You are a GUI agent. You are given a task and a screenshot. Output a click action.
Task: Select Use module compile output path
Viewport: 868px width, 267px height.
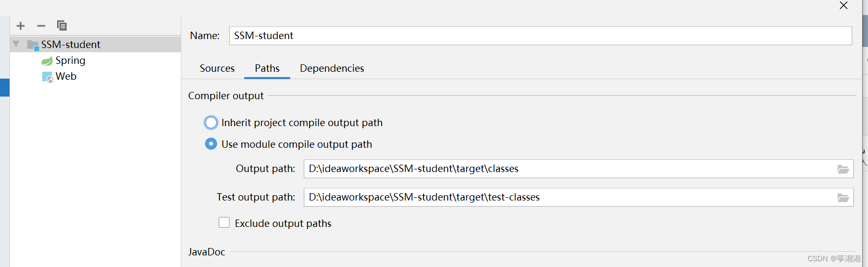tap(211, 144)
